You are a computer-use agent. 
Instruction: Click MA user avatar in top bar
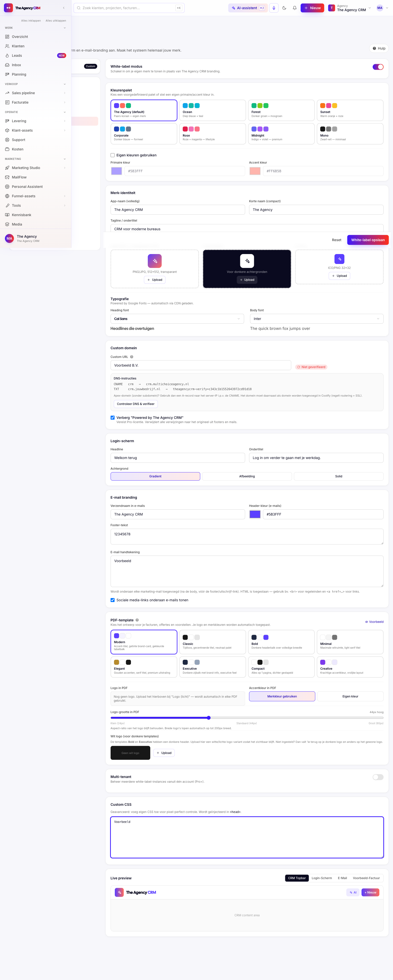coord(380,8)
